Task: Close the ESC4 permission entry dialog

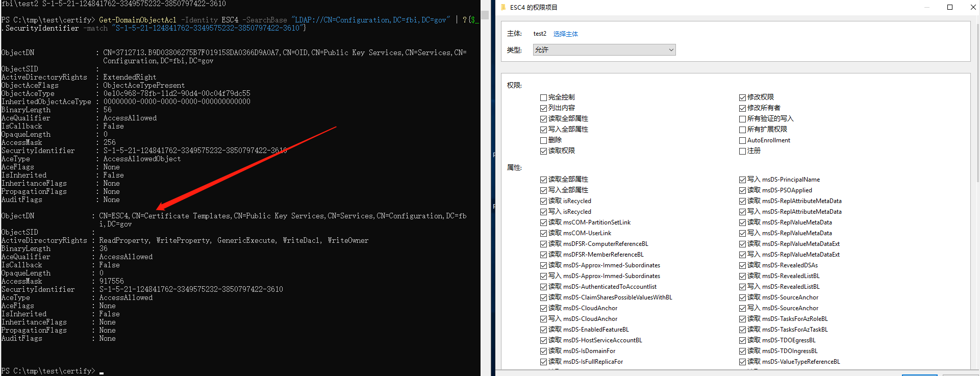Action: tap(973, 7)
